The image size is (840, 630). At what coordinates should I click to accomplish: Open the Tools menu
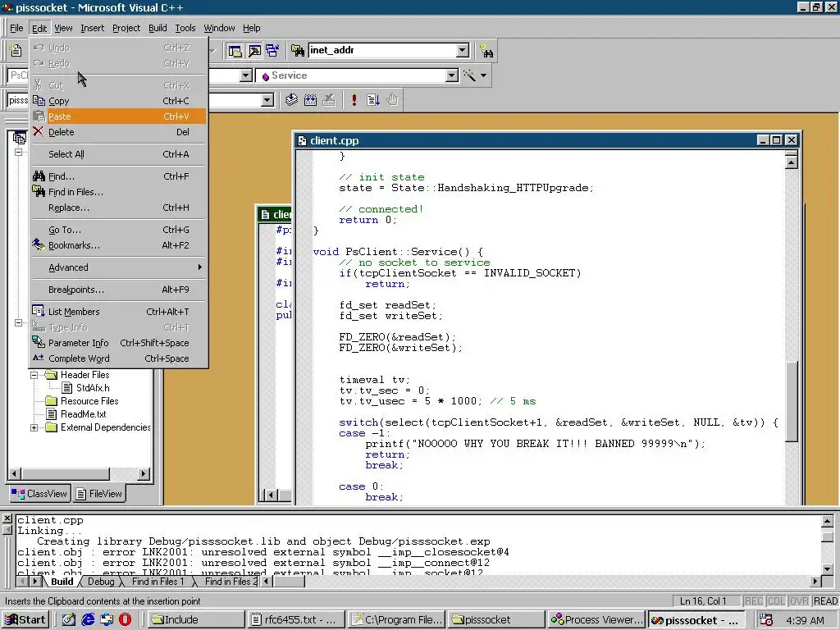tap(185, 28)
